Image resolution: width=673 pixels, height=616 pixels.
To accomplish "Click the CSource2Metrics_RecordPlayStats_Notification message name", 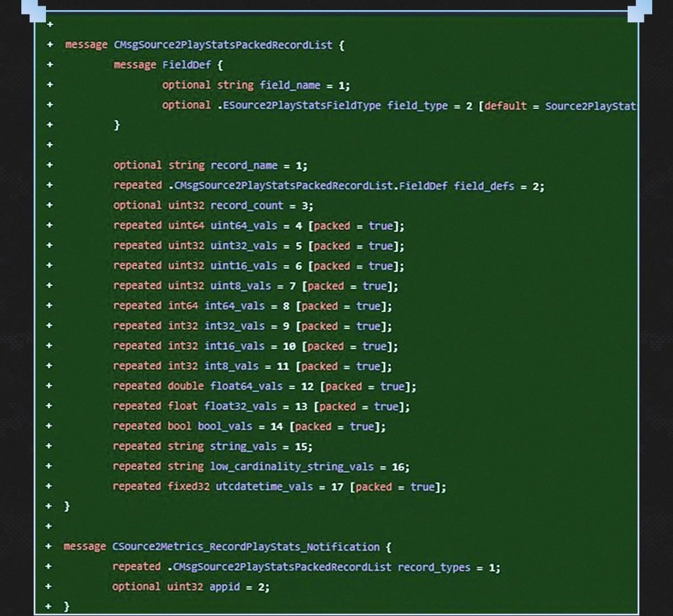I will [246, 546].
